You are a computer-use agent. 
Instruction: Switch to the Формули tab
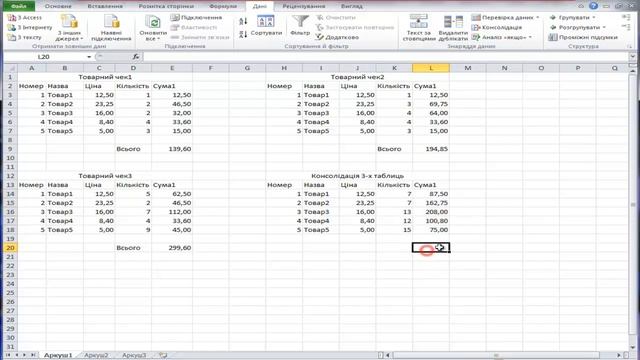(x=223, y=6)
